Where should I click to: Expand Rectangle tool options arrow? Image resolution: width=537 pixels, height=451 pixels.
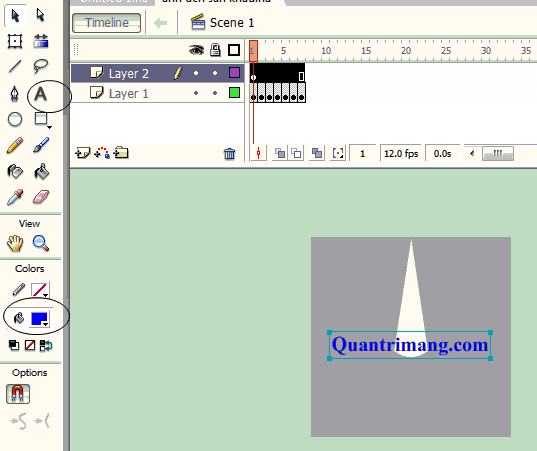(x=50, y=127)
